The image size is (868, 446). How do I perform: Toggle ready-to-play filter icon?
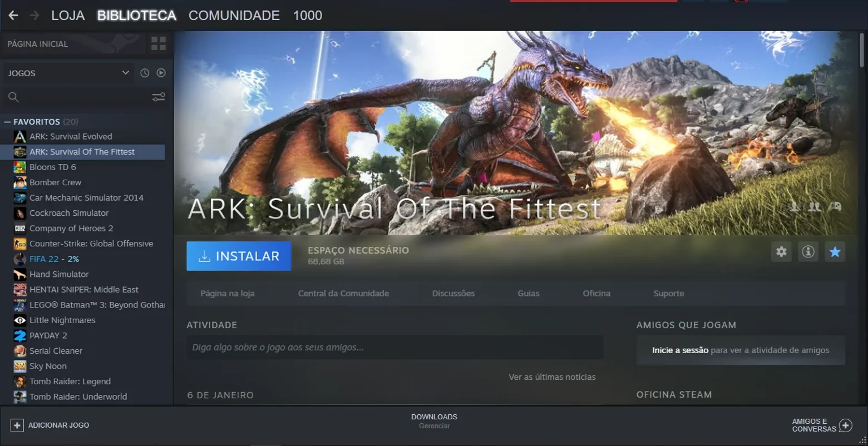click(161, 73)
